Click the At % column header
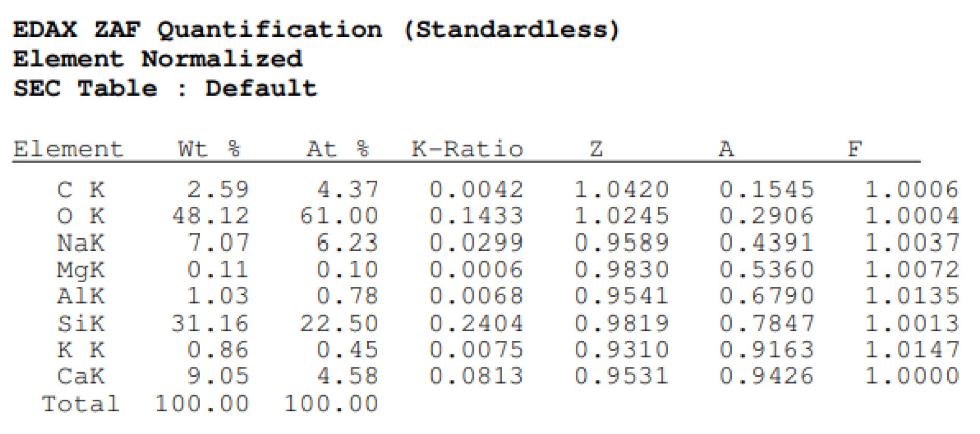The image size is (980, 434). (338, 150)
